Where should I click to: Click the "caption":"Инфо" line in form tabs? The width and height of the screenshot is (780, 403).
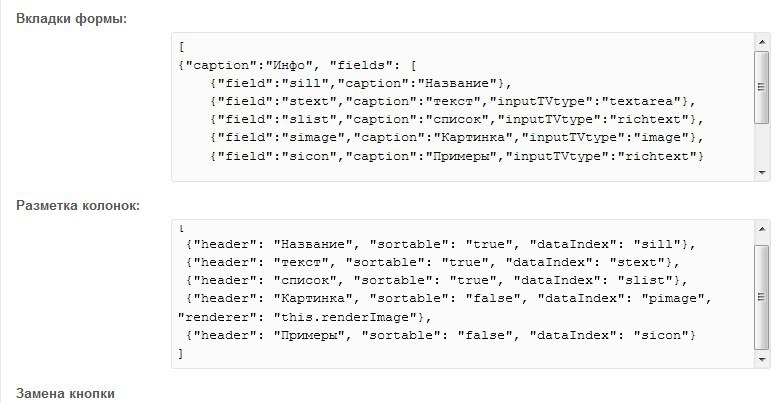(x=297, y=65)
